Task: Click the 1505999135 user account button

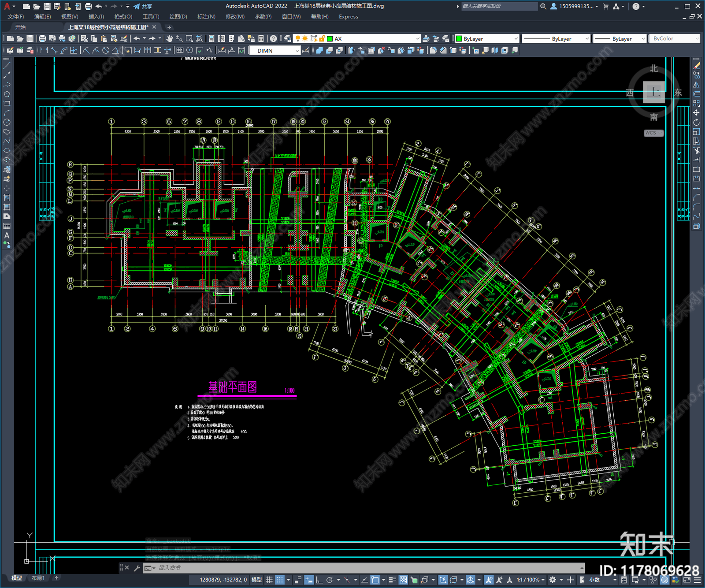Action: click(x=574, y=6)
